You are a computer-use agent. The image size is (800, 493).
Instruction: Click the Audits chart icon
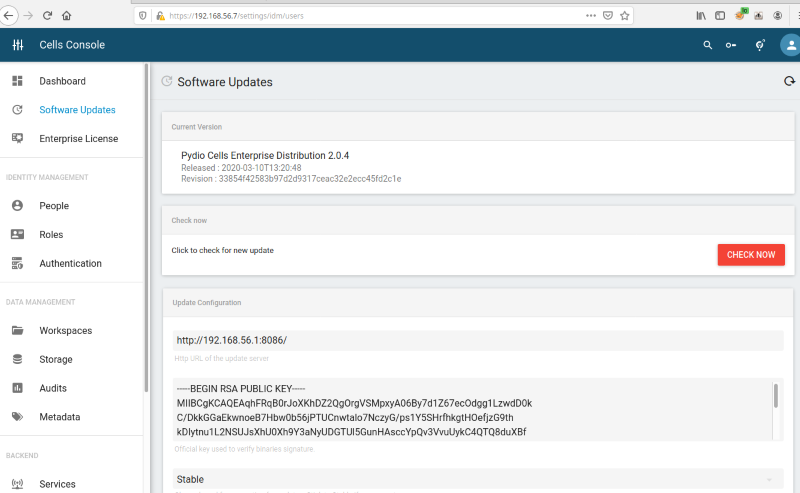[17, 388]
